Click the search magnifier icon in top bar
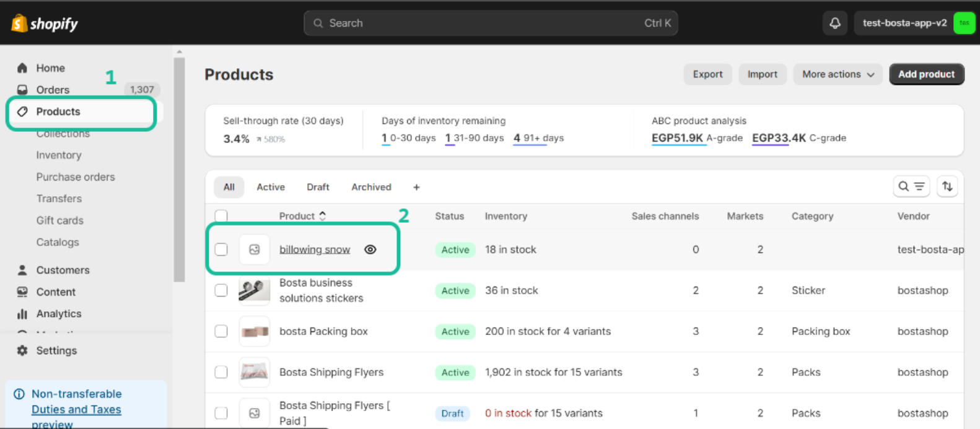This screenshot has width=980, height=429. coord(318,23)
